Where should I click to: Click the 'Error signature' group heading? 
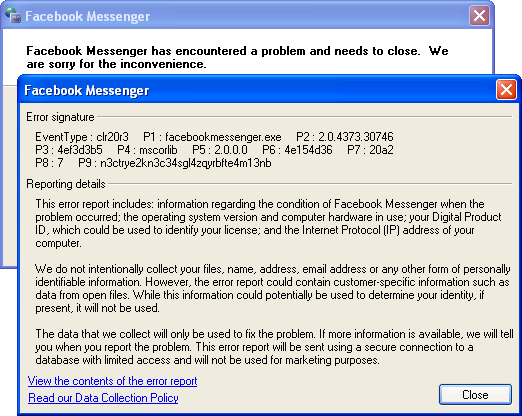(60, 117)
